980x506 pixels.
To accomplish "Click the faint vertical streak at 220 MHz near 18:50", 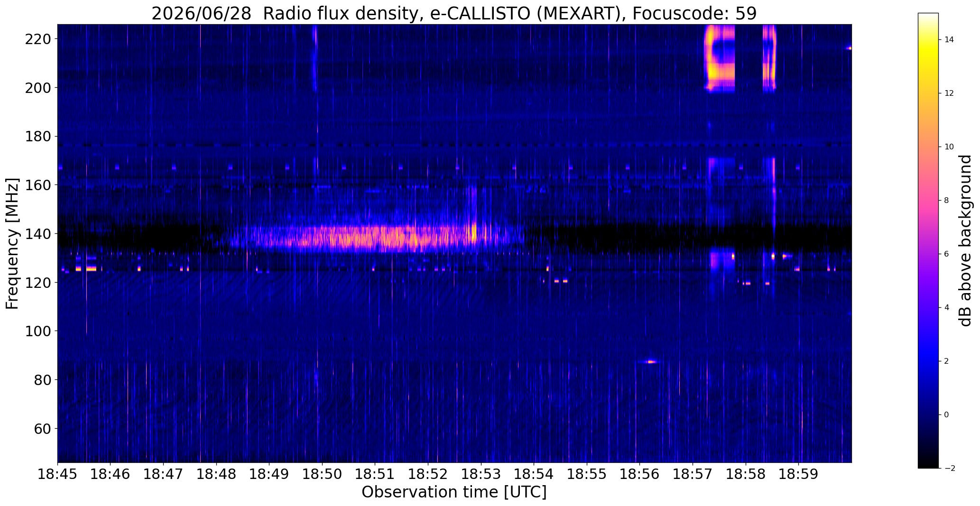I will point(314,58).
